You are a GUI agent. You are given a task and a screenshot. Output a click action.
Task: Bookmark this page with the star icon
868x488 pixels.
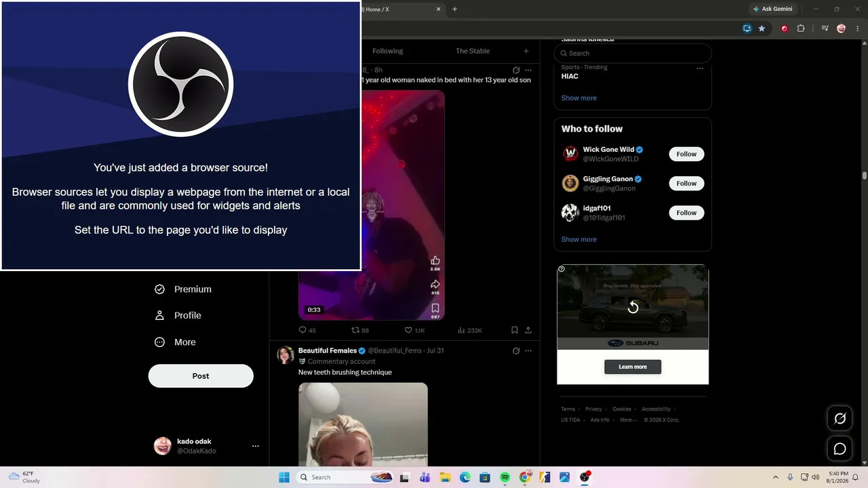[762, 28]
